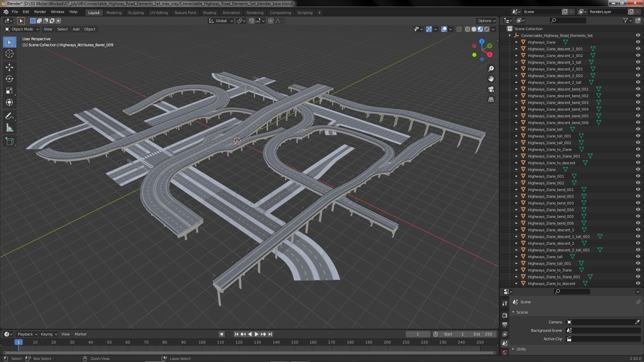Switch to rendered viewport shading
Image resolution: width=644 pixels, height=362 pixels.
tap(487, 29)
